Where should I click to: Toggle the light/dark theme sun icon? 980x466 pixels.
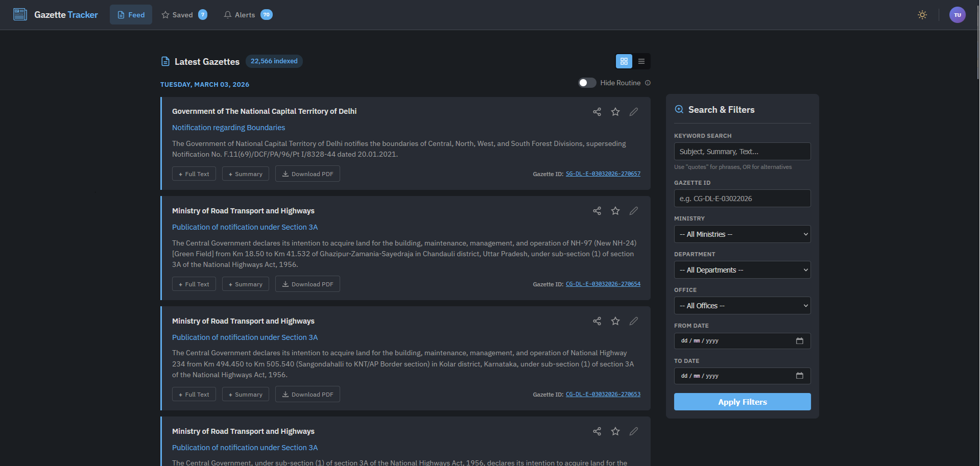922,15
